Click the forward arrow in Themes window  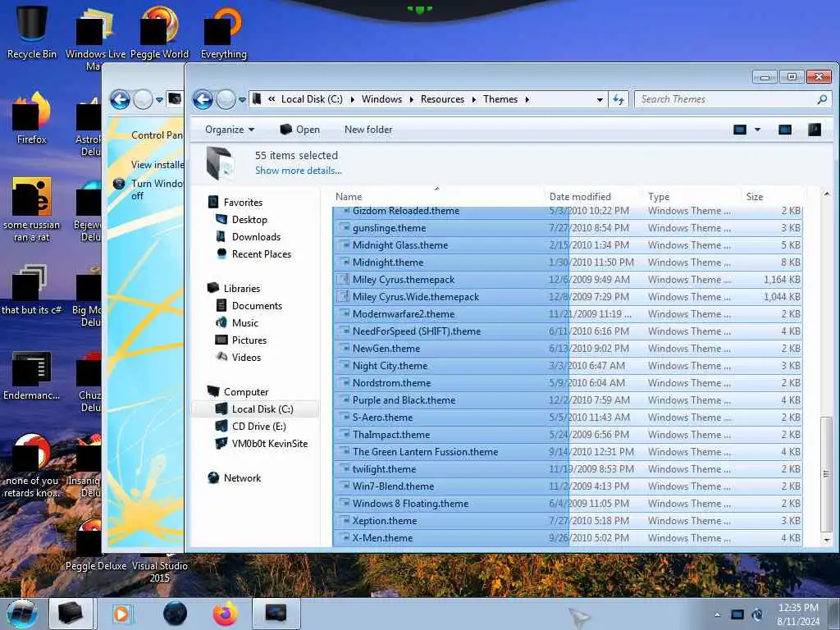point(226,99)
